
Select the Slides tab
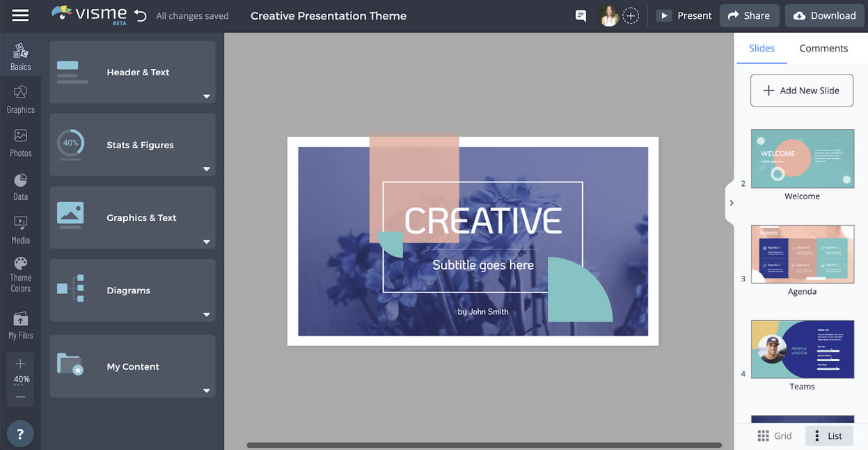[762, 47]
